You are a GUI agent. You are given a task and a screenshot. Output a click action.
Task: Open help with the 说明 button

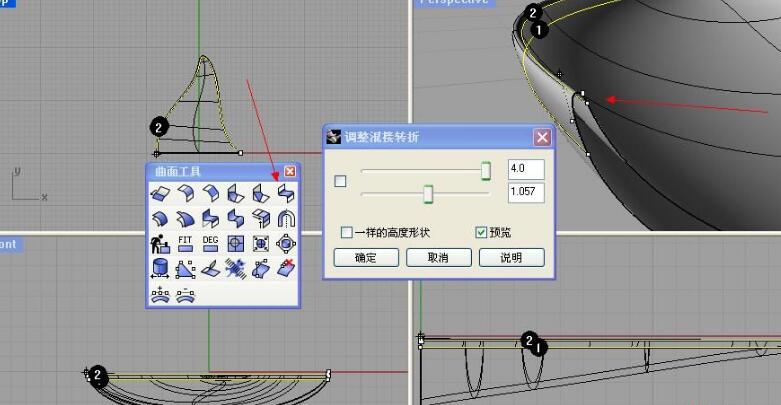pyautogui.click(x=512, y=258)
